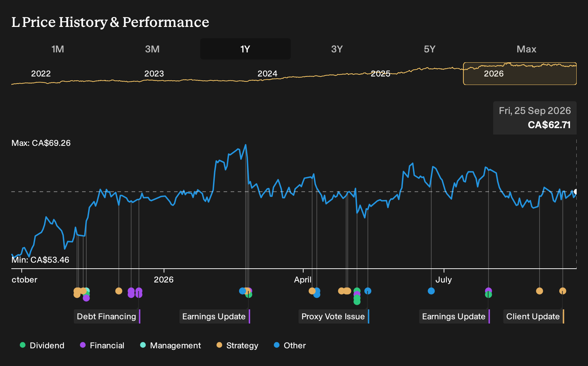This screenshot has height=366, width=588.
Task: Click the Max: CA$69.26 label
Action: (41, 143)
